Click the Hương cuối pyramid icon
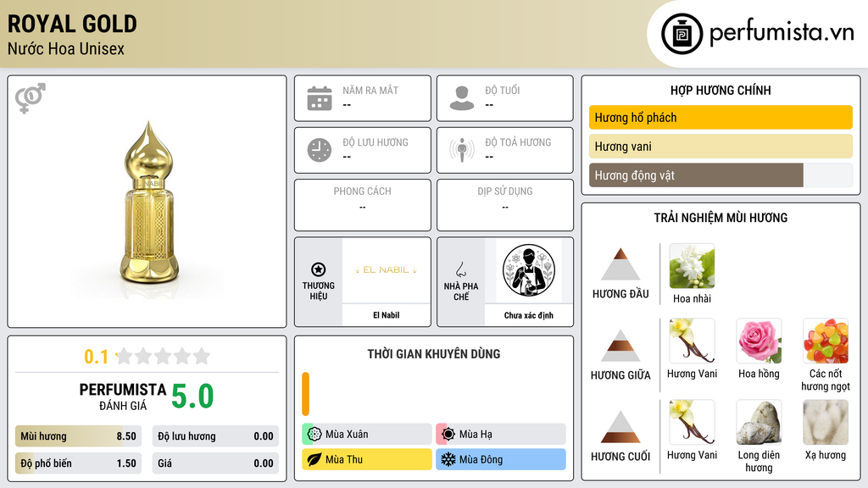 pyautogui.click(x=620, y=427)
